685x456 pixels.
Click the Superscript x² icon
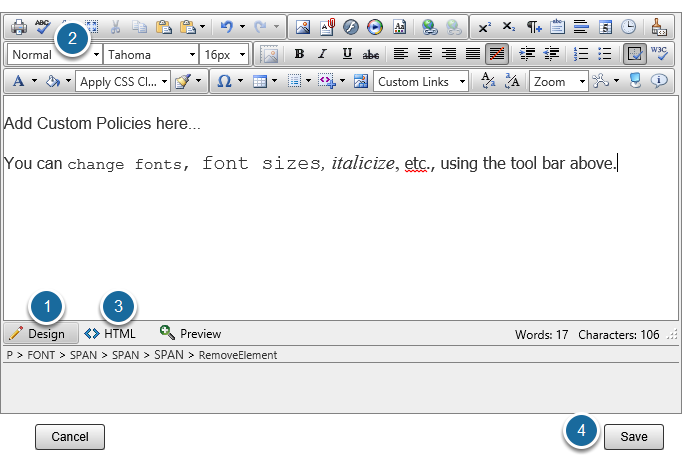click(x=484, y=27)
